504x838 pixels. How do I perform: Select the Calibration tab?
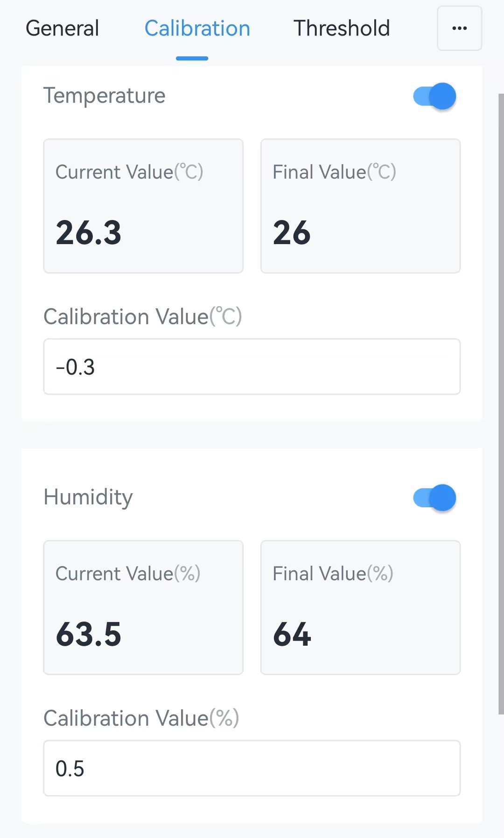(x=197, y=28)
